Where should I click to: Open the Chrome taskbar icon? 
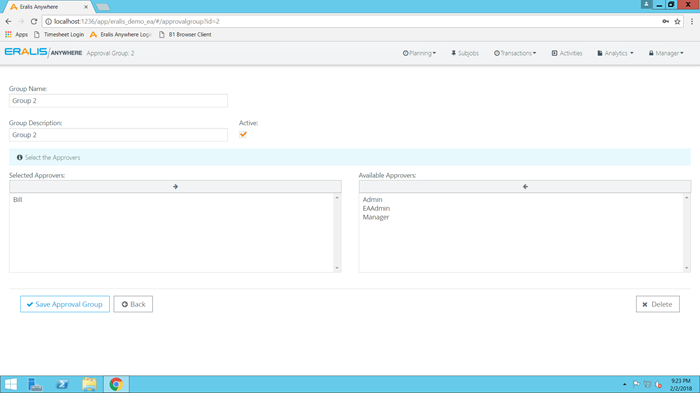point(116,384)
